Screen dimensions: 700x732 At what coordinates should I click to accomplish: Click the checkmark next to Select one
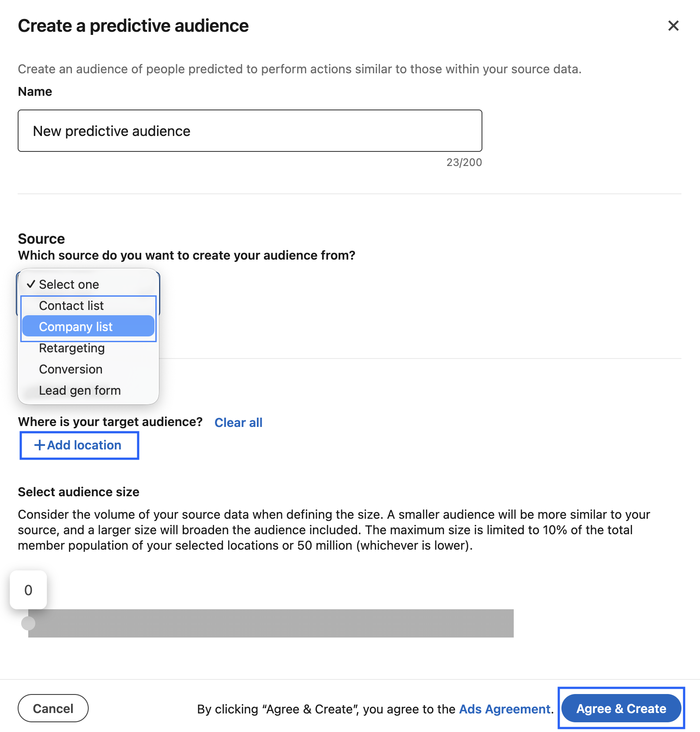tap(30, 284)
